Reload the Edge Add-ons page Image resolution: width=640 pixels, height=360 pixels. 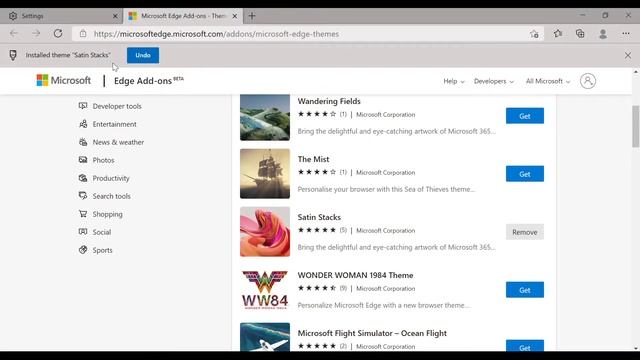pos(58,34)
